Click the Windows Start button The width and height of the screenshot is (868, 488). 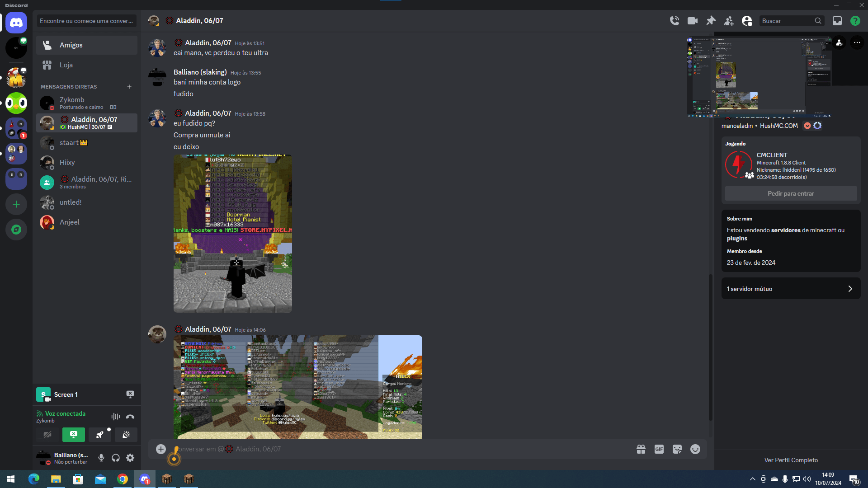click(11, 479)
